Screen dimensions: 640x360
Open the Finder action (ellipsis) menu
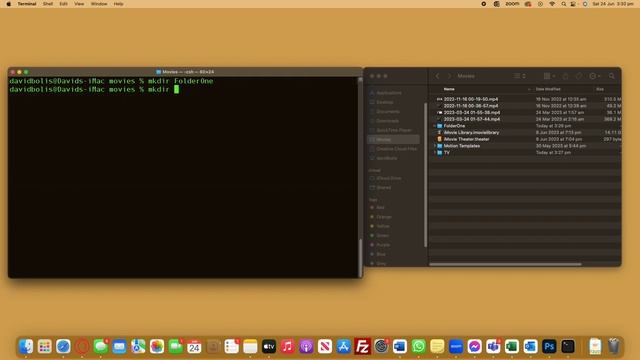[x=595, y=76]
